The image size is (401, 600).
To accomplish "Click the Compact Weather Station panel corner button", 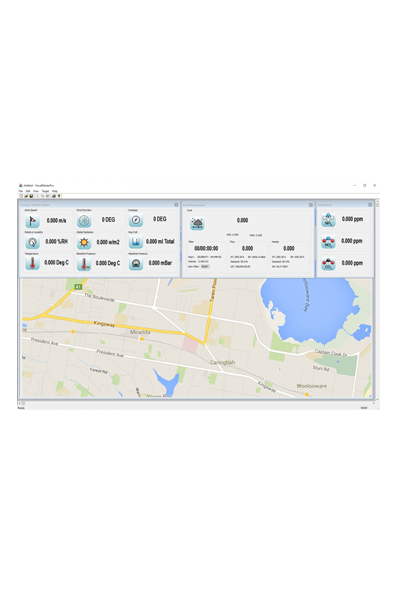I will point(176,205).
